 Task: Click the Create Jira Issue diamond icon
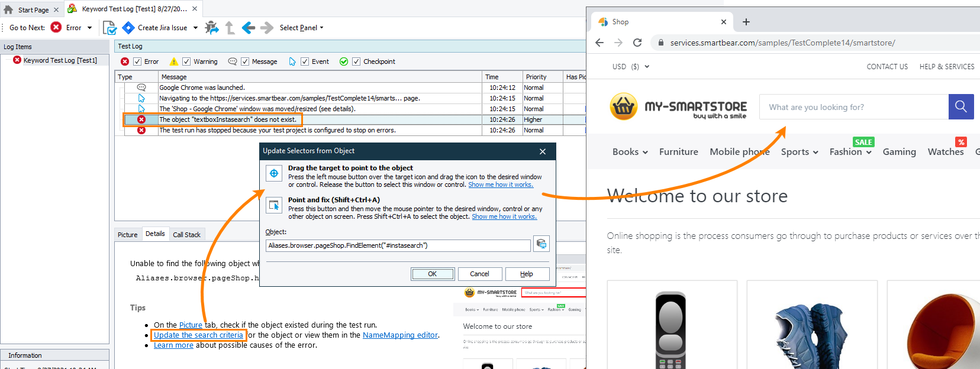(x=128, y=28)
